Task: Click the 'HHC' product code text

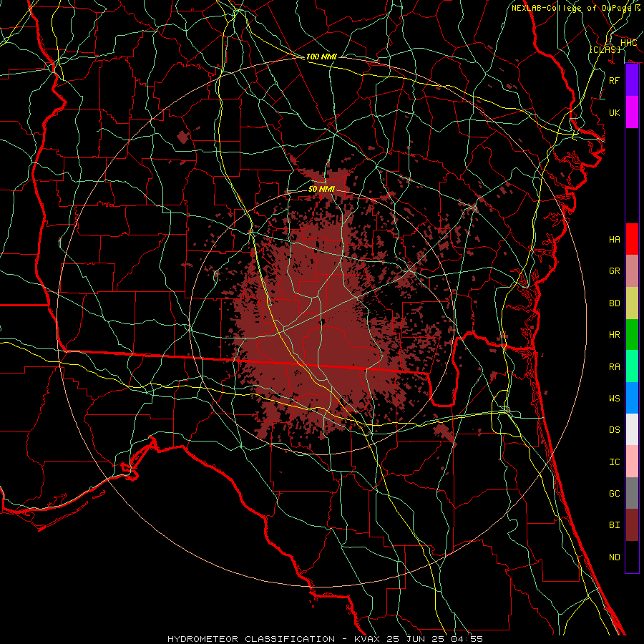Action: pos(628,43)
